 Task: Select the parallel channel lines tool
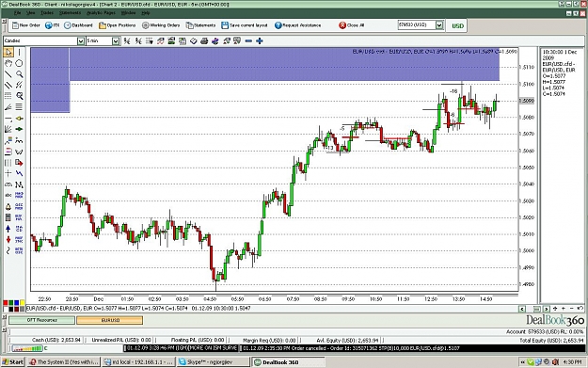click(8, 85)
